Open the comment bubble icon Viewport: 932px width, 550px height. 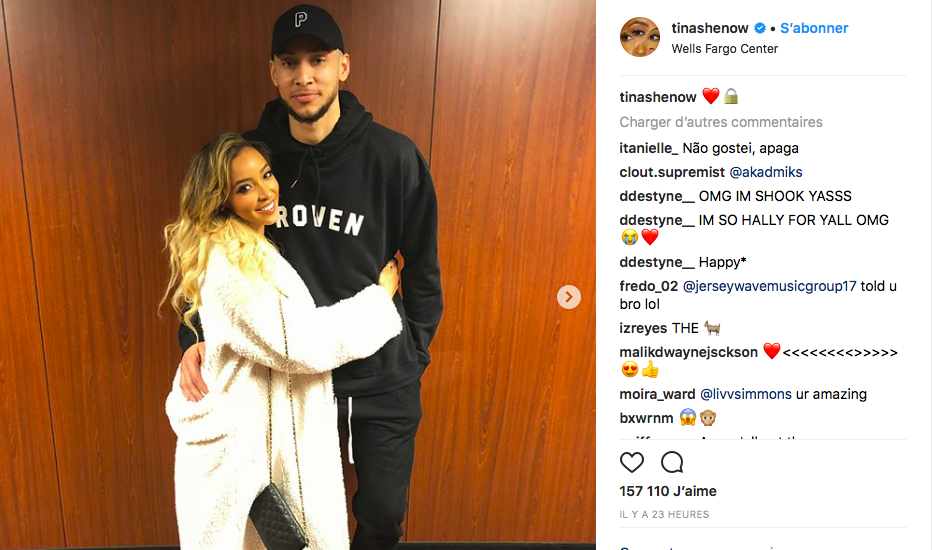click(672, 462)
